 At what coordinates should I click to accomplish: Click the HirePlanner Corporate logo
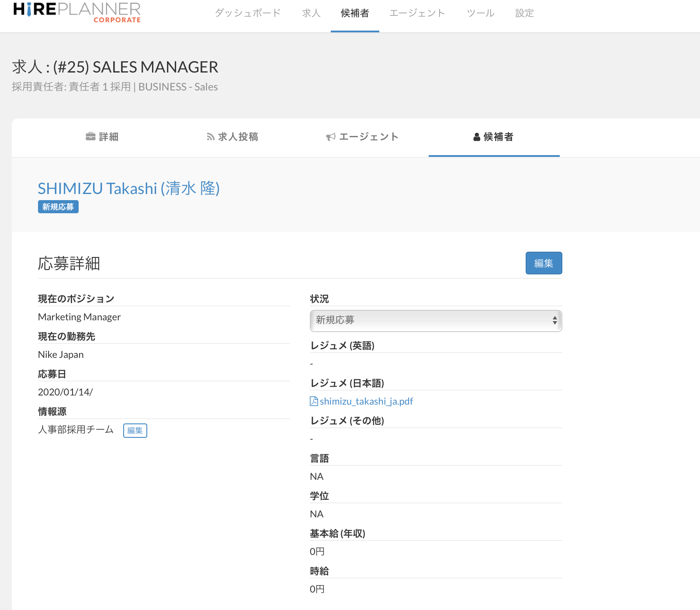click(77, 12)
